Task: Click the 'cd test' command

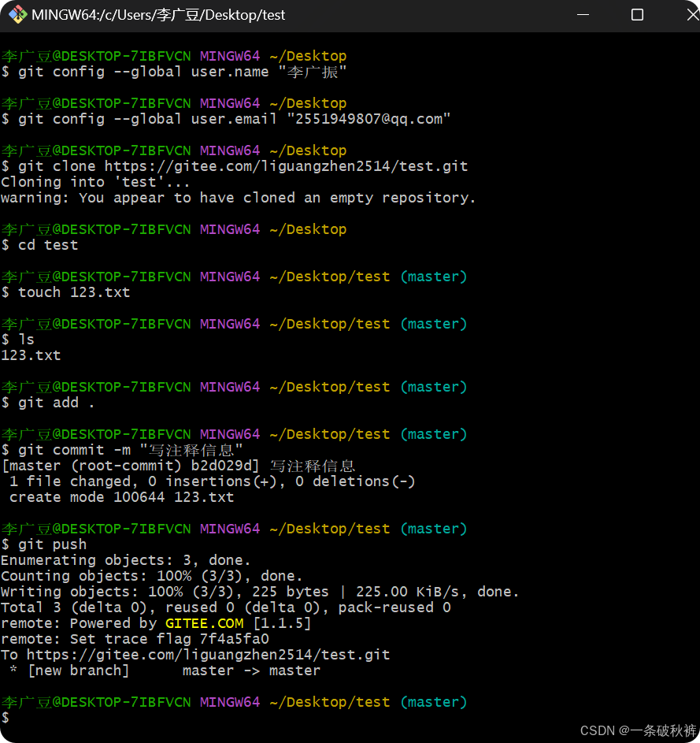Action: [x=48, y=245]
